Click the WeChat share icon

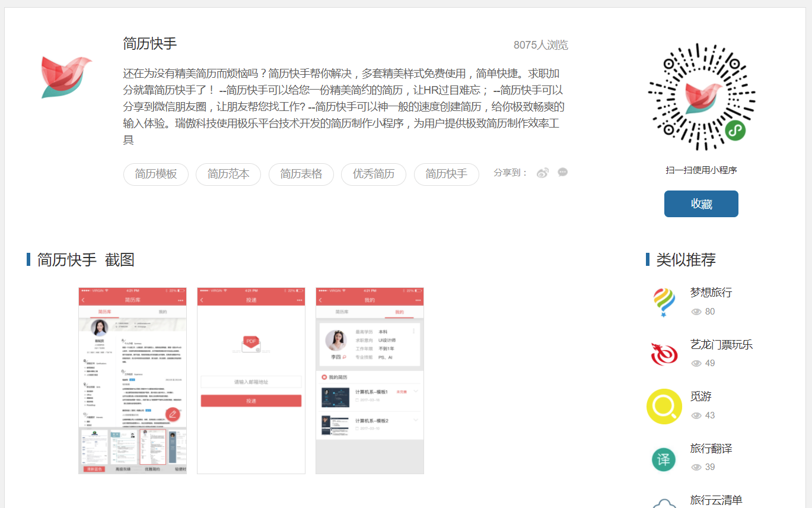click(563, 173)
